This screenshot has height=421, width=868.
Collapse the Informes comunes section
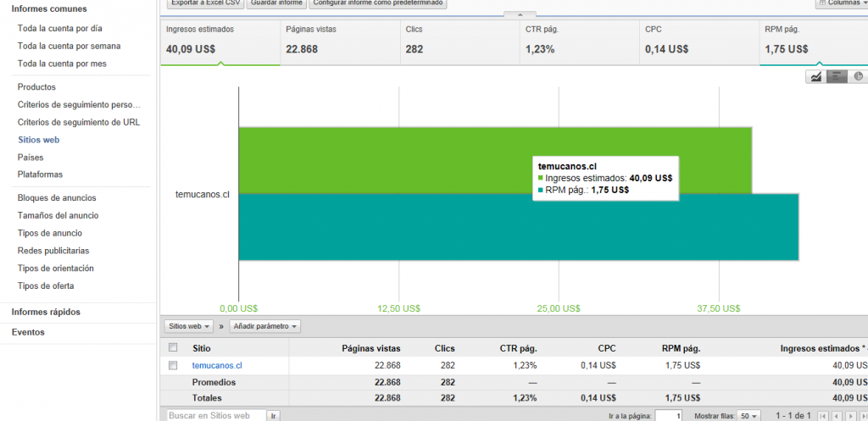coord(49,8)
